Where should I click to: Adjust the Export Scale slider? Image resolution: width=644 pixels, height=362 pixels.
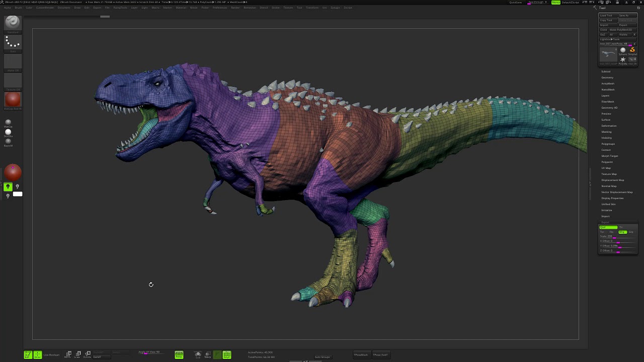(618, 237)
